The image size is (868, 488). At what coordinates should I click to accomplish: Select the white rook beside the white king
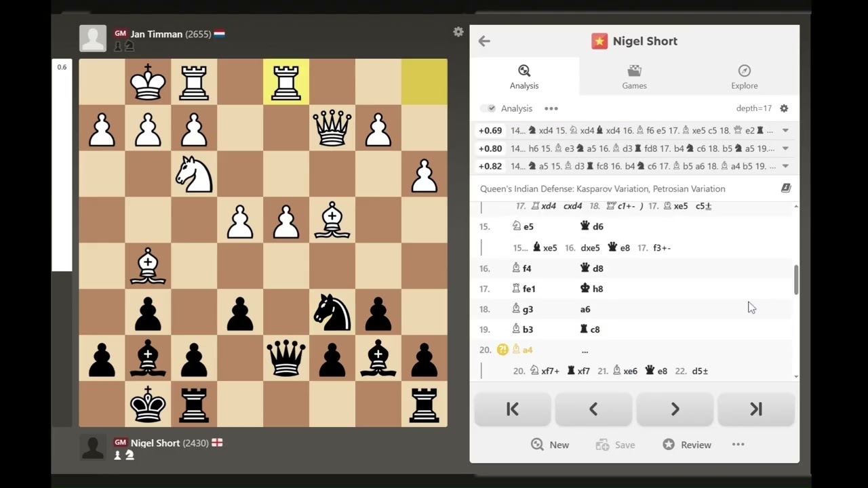[194, 82]
